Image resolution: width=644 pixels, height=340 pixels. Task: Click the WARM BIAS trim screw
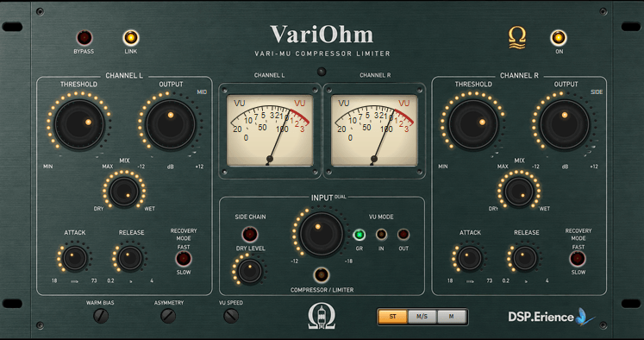click(101, 316)
